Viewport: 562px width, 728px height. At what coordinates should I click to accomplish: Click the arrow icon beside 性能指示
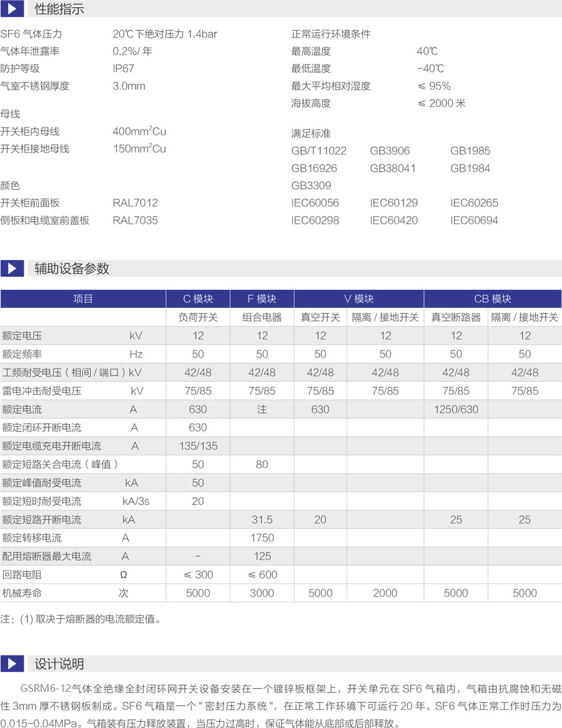12,9
